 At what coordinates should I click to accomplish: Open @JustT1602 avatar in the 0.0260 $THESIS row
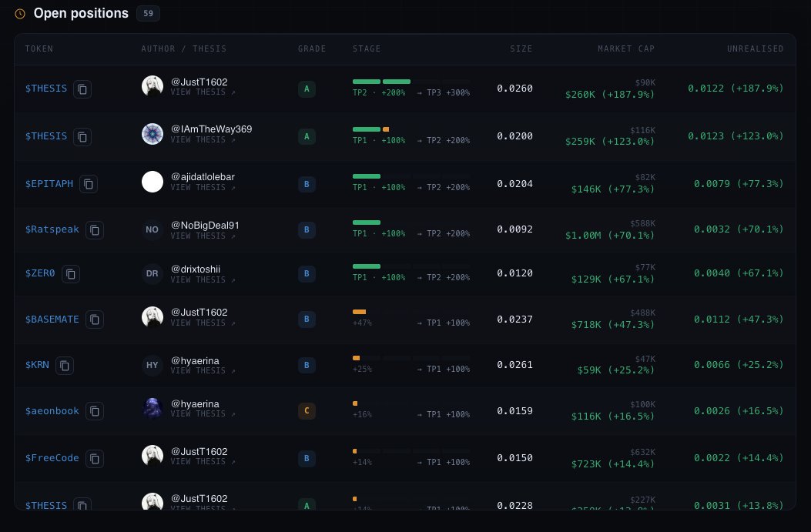click(152, 85)
